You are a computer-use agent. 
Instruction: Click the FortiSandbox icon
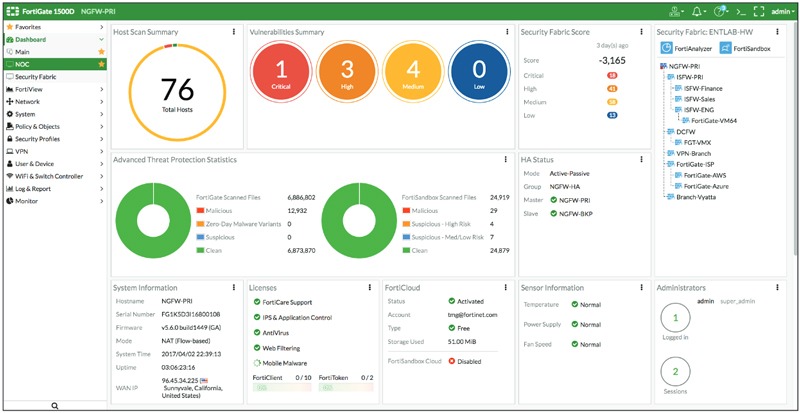[726, 48]
